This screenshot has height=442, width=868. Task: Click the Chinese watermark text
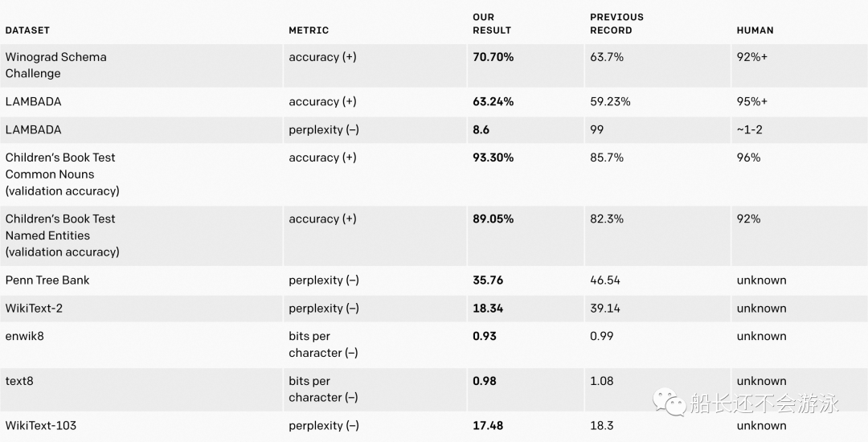point(764,403)
